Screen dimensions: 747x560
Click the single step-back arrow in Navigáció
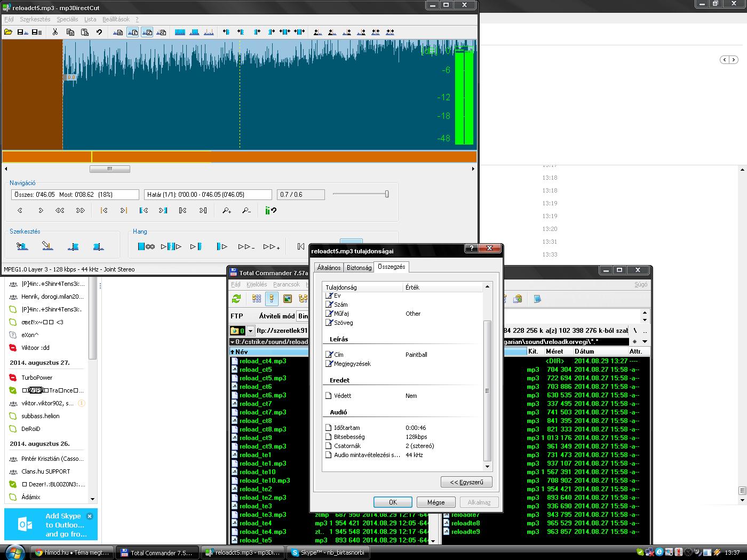[x=20, y=211]
